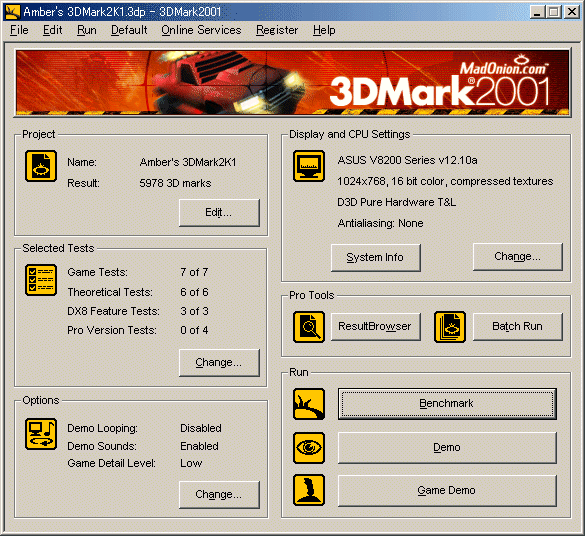The width and height of the screenshot is (585, 536).
Task: Click the Demo Sounds Enabled value
Action: (199, 446)
